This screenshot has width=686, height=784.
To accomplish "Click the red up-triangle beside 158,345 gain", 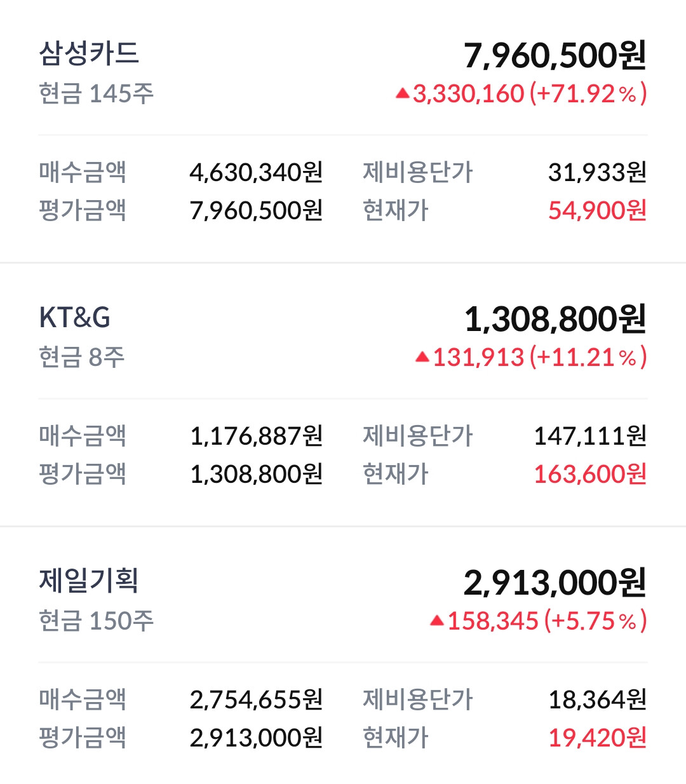I will [x=437, y=621].
